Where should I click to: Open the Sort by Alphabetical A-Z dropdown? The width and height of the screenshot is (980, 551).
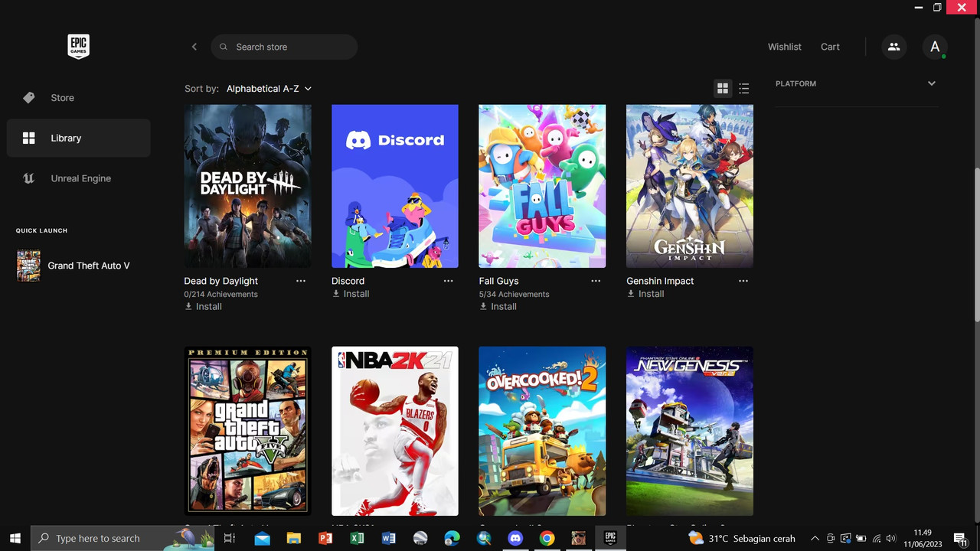[269, 89]
